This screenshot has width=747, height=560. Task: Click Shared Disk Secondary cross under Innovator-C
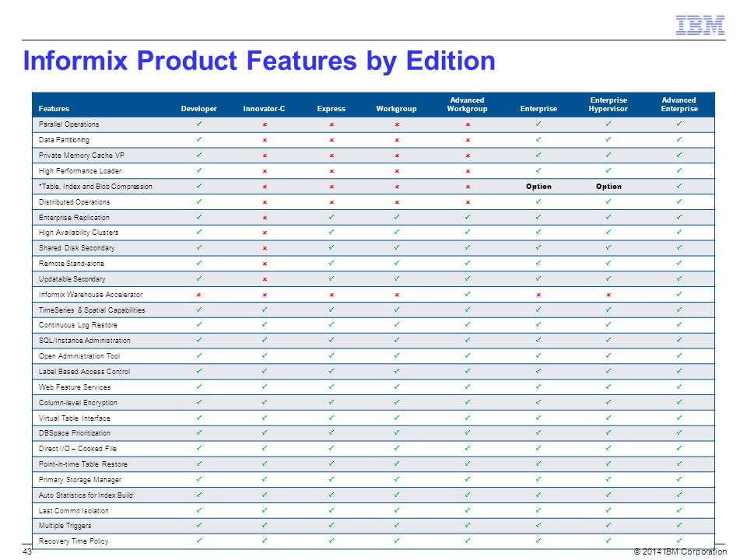click(265, 248)
